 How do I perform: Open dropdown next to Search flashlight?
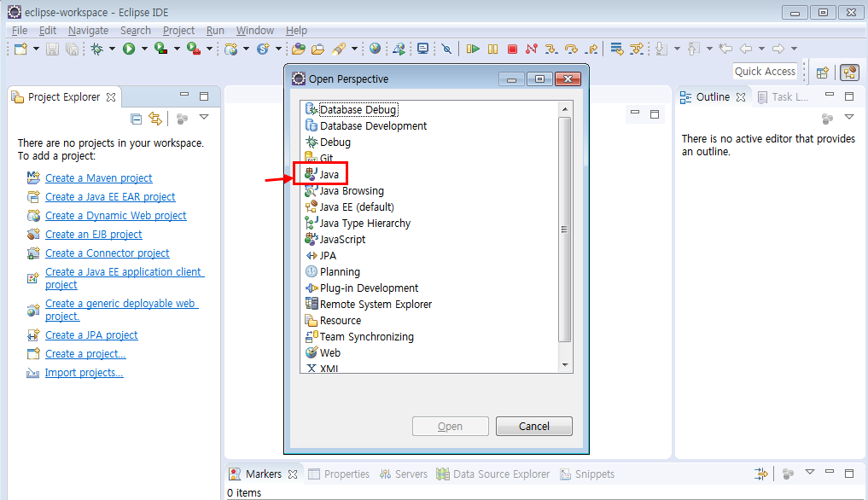click(x=354, y=49)
